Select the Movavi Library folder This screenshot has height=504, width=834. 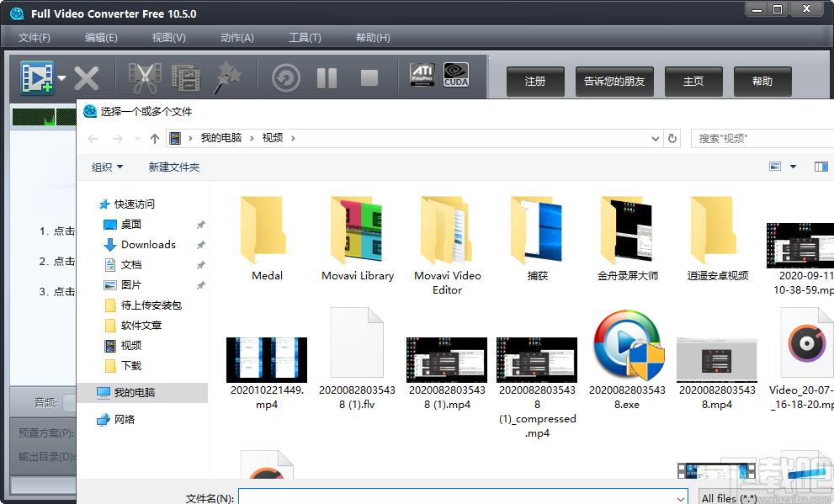pyautogui.click(x=358, y=238)
